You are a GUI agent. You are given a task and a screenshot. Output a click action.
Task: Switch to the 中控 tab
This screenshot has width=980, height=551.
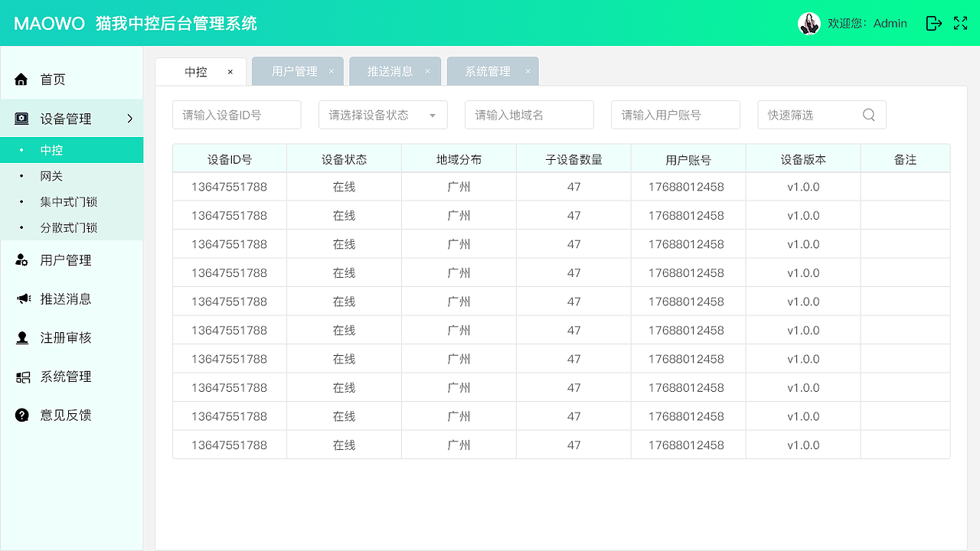click(201, 72)
